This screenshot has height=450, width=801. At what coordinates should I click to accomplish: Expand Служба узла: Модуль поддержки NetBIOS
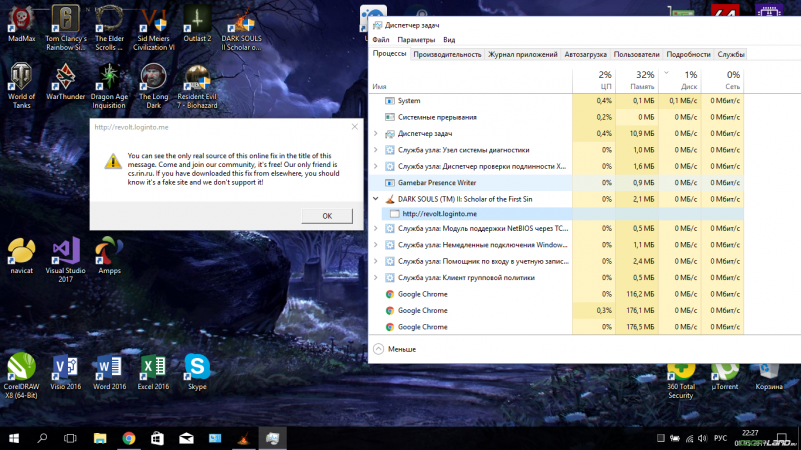click(x=376, y=228)
